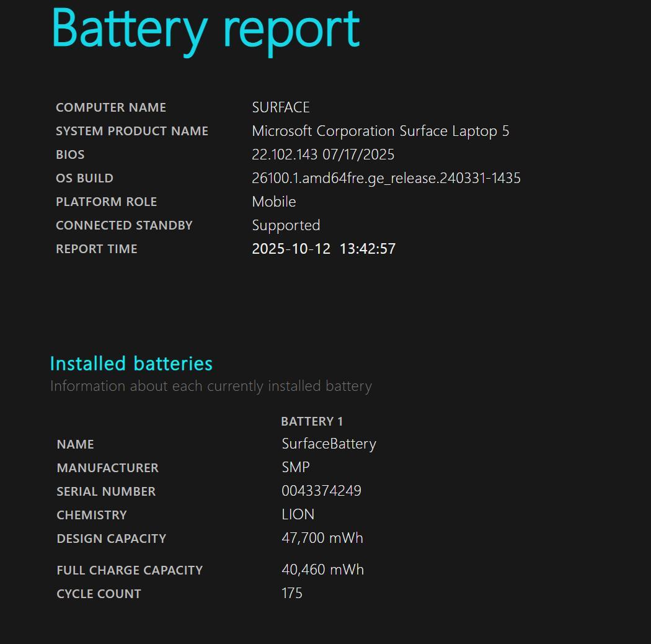Screen dimensions: 651x644
Task: Click the FULL CHARGE CAPACITY 40,460 mWh value
Action: 324,569
